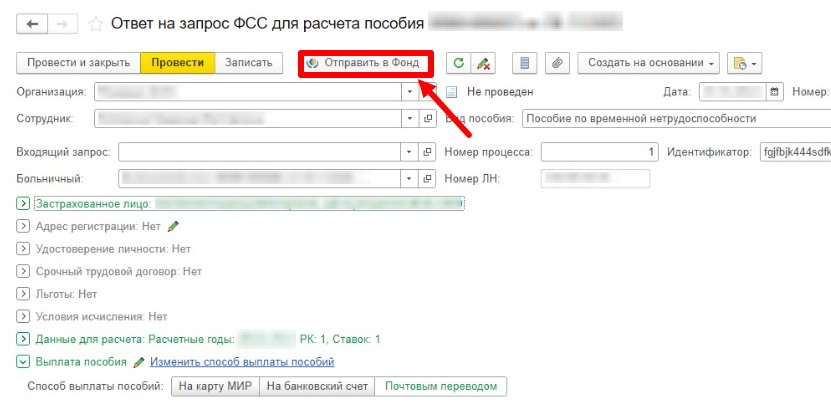Open Больничный dropdown list
This screenshot has height=404, width=831.
[x=410, y=179]
